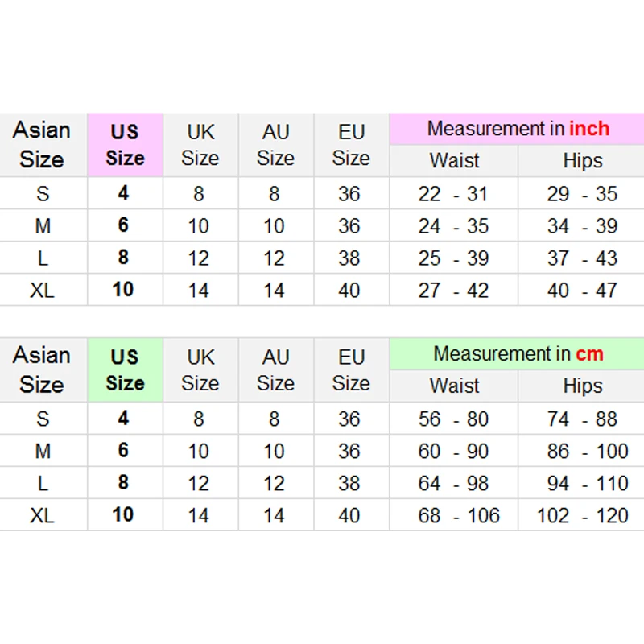Click hips range 29 - 35 cell
The image size is (644, 644).
(x=582, y=194)
